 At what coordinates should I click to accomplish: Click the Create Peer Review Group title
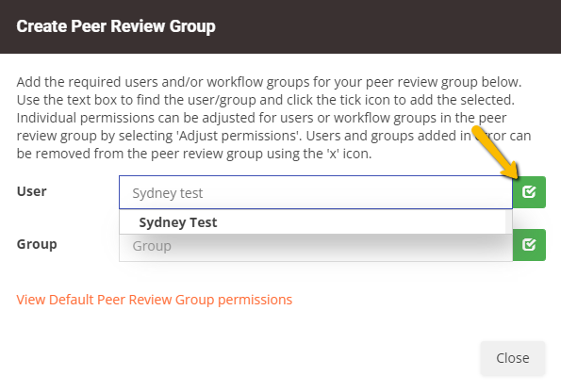(116, 26)
